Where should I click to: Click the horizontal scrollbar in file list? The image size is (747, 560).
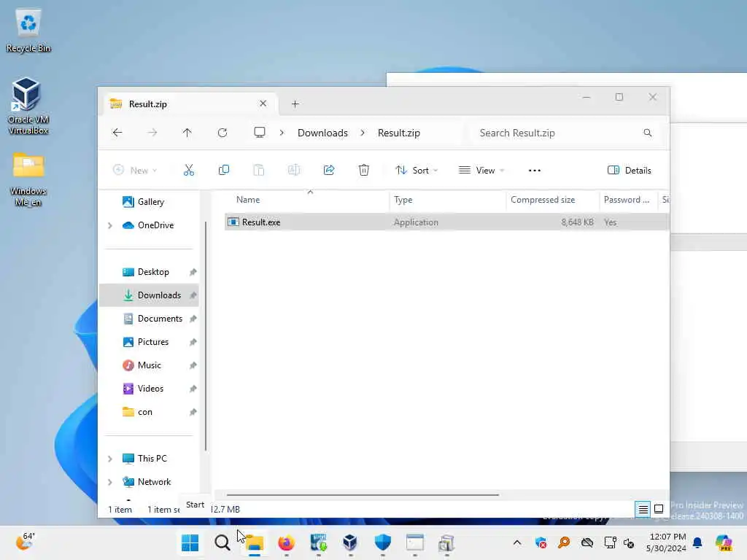pyautogui.click(x=363, y=495)
